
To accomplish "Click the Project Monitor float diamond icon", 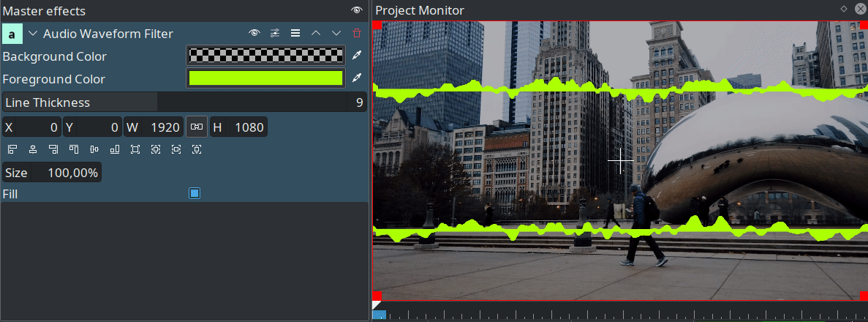I will 844,8.
